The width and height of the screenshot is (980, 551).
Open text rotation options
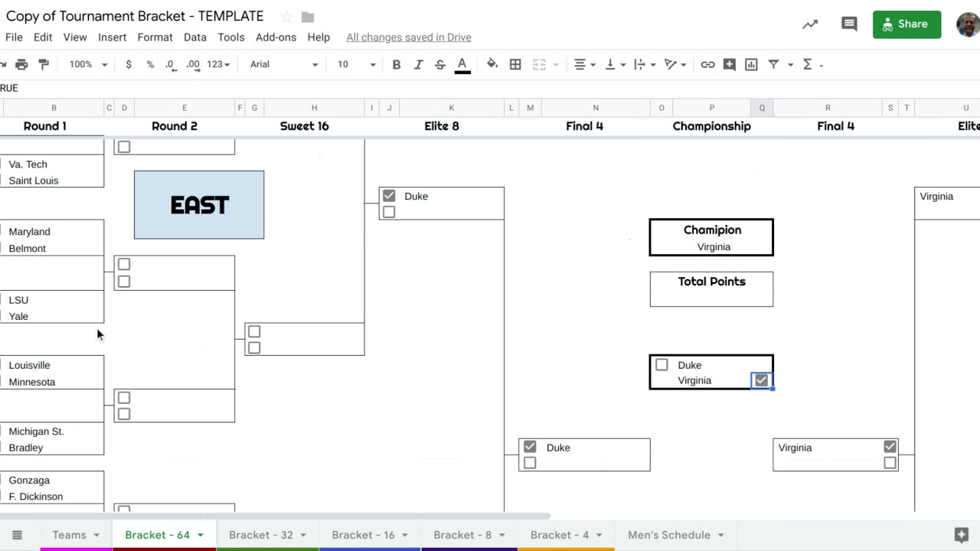pos(675,64)
